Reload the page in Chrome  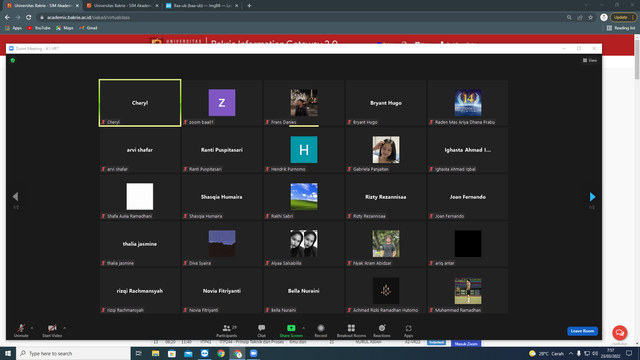coord(29,18)
